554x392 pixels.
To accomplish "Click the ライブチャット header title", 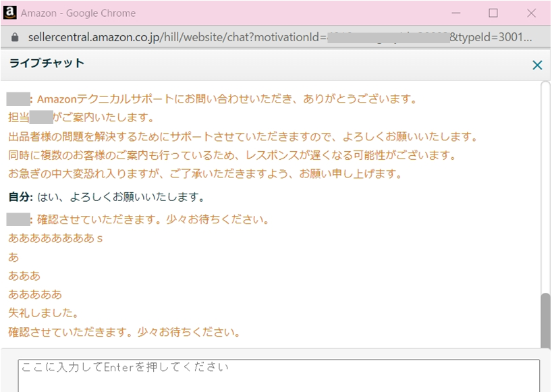I will pyautogui.click(x=47, y=63).
